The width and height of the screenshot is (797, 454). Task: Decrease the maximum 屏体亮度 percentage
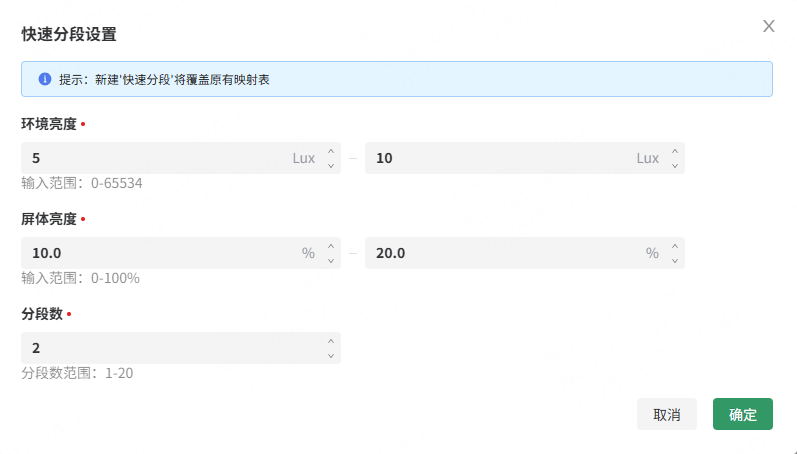(x=675, y=260)
